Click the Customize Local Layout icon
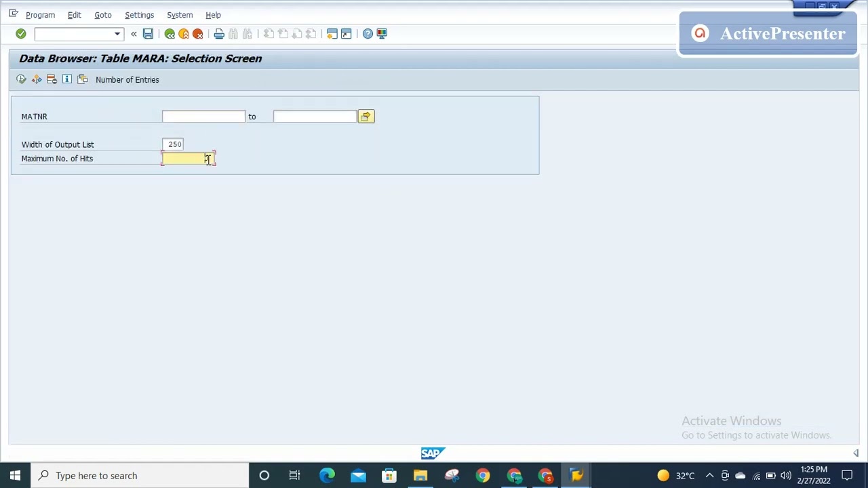Image resolution: width=868 pixels, height=488 pixels. (382, 34)
